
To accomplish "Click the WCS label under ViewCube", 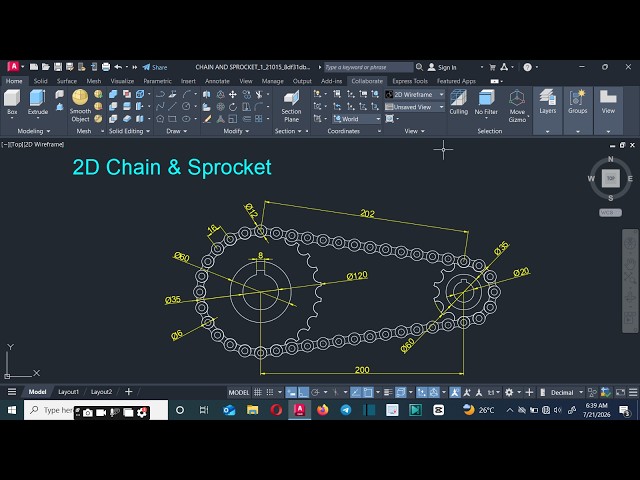I will click(610, 212).
